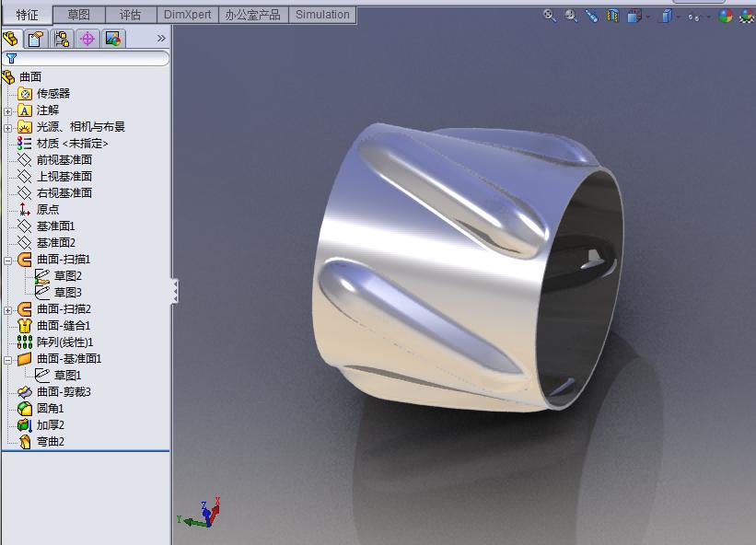This screenshot has width=756, height=545.
Task: Click the 加厚2 thicken feature icon
Action: click(x=24, y=425)
